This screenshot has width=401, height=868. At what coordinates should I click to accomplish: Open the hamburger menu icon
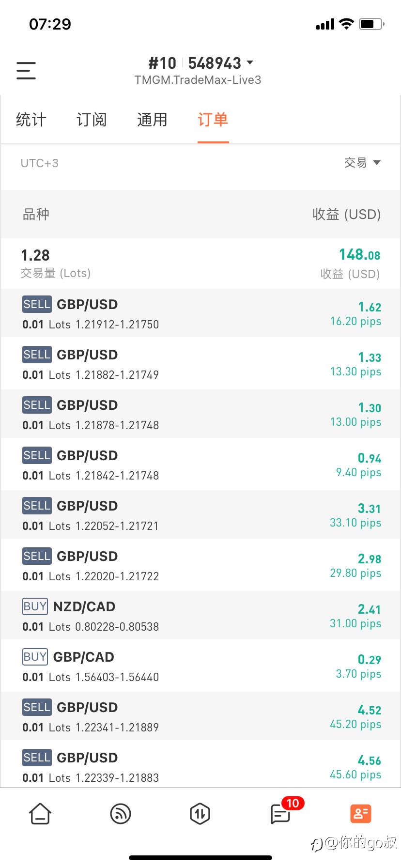[26, 71]
